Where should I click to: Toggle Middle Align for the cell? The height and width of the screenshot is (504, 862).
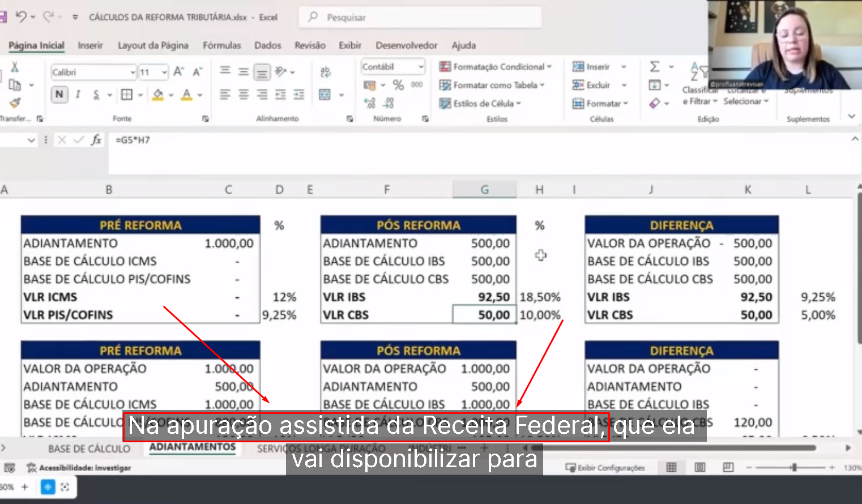pyautogui.click(x=244, y=72)
